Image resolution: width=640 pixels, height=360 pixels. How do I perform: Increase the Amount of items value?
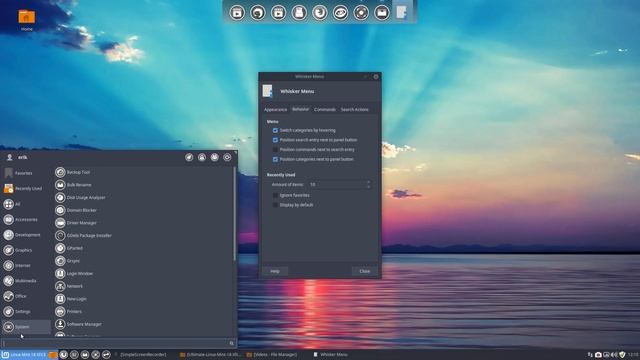369,182
